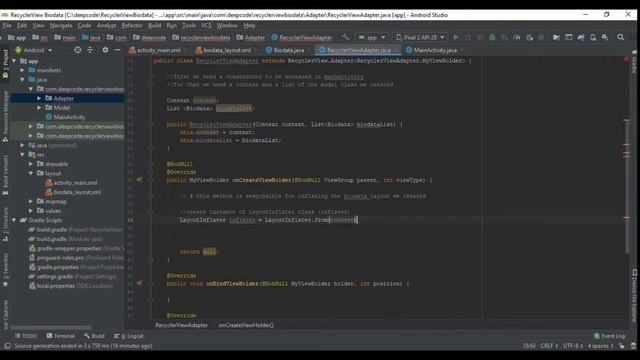Screen dimensions: 640x360
Task: Click the UTF-8 encoding setting
Action: click(x=573, y=346)
